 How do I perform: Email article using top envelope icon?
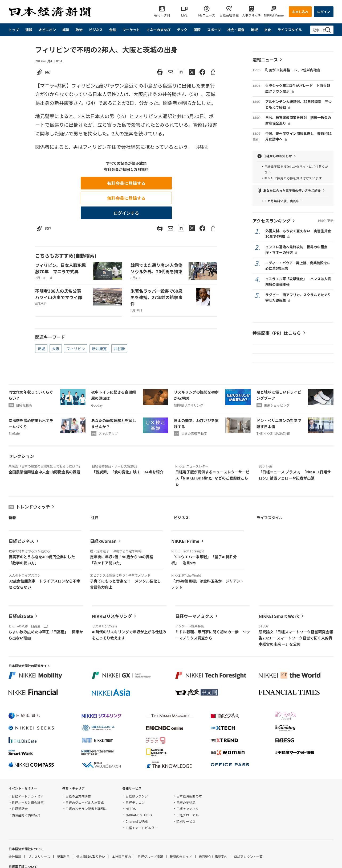(170, 72)
